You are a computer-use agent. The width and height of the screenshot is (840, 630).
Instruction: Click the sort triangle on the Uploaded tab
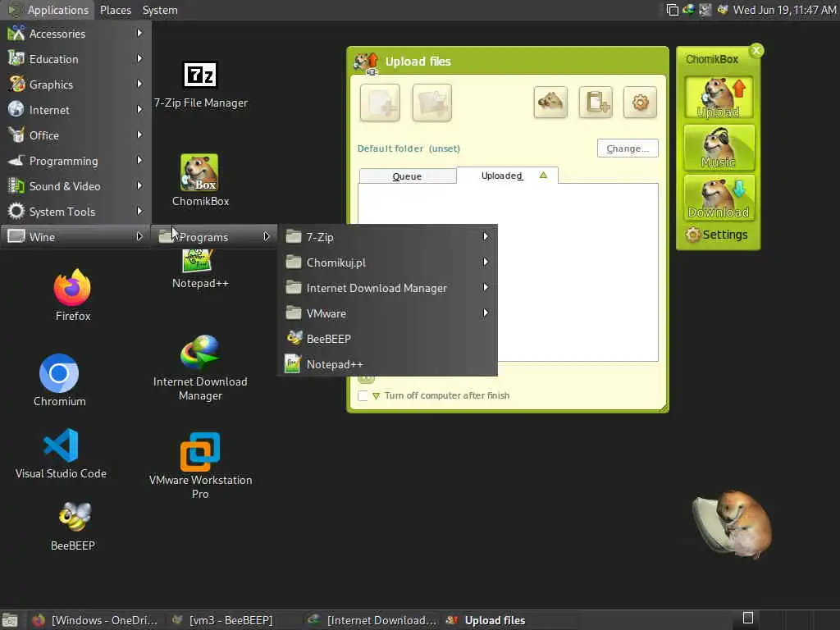coord(543,176)
